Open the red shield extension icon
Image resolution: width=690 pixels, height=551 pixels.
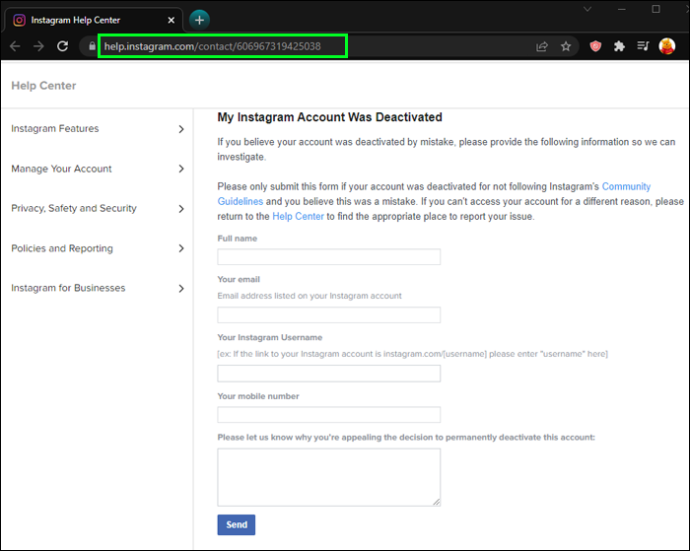click(595, 46)
